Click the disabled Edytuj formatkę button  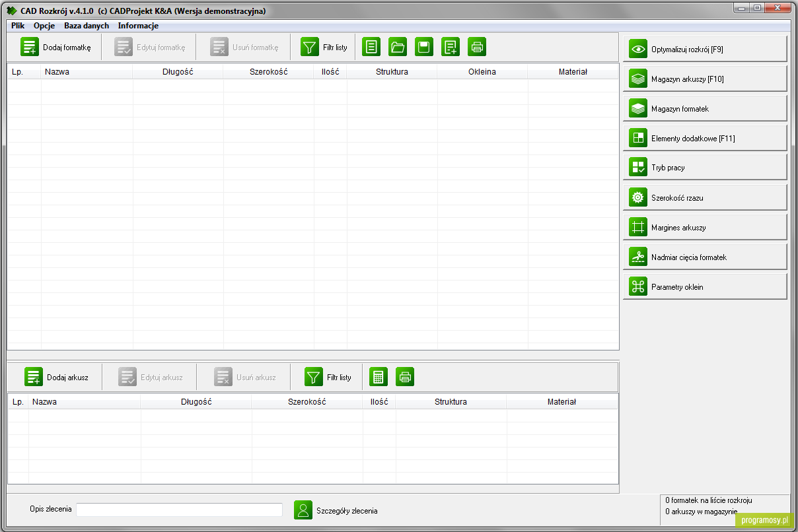tap(149, 48)
